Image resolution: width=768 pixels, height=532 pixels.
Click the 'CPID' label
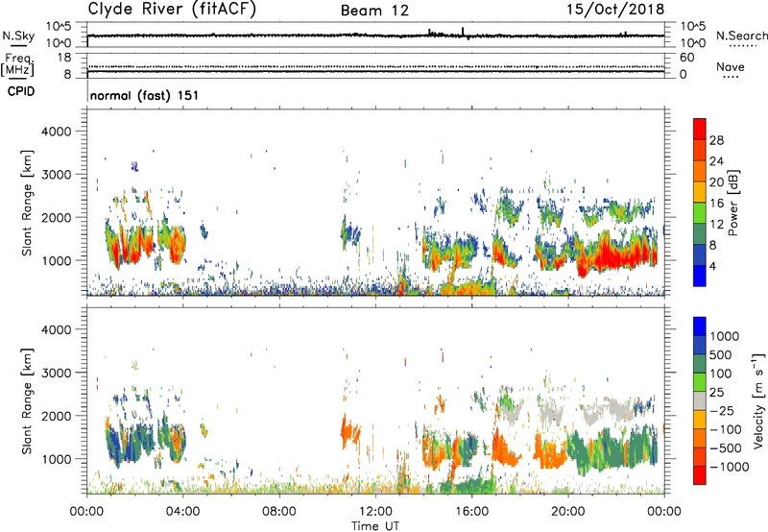tap(21, 91)
